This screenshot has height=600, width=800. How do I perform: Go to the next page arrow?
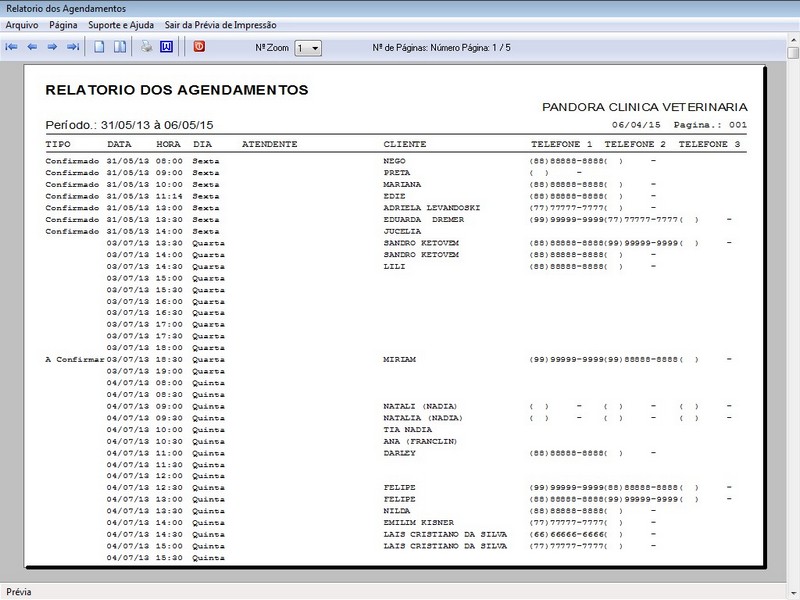tap(52, 47)
